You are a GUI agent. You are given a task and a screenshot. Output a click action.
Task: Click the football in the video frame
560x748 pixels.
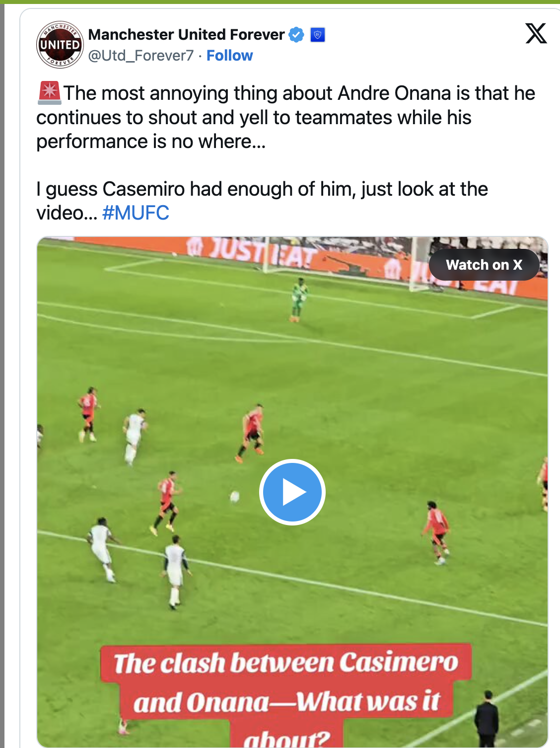point(234,496)
